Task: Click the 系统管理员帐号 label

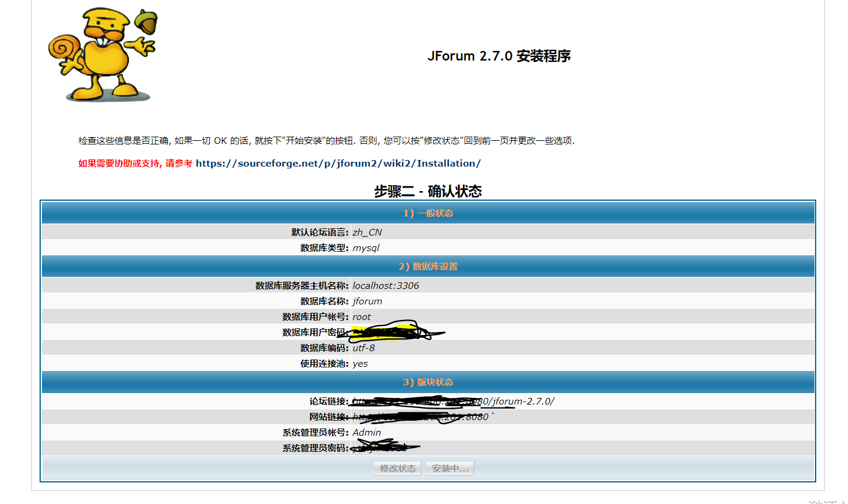Action: tap(316, 433)
